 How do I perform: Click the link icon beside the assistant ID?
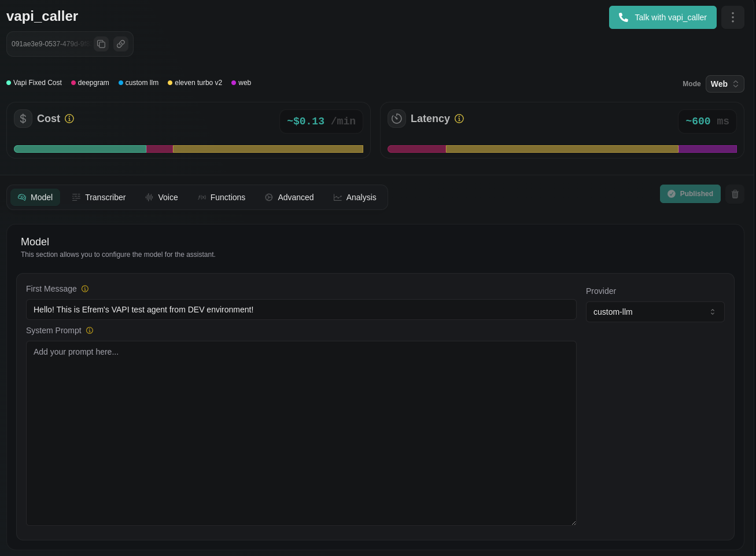click(x=121, y=44)
